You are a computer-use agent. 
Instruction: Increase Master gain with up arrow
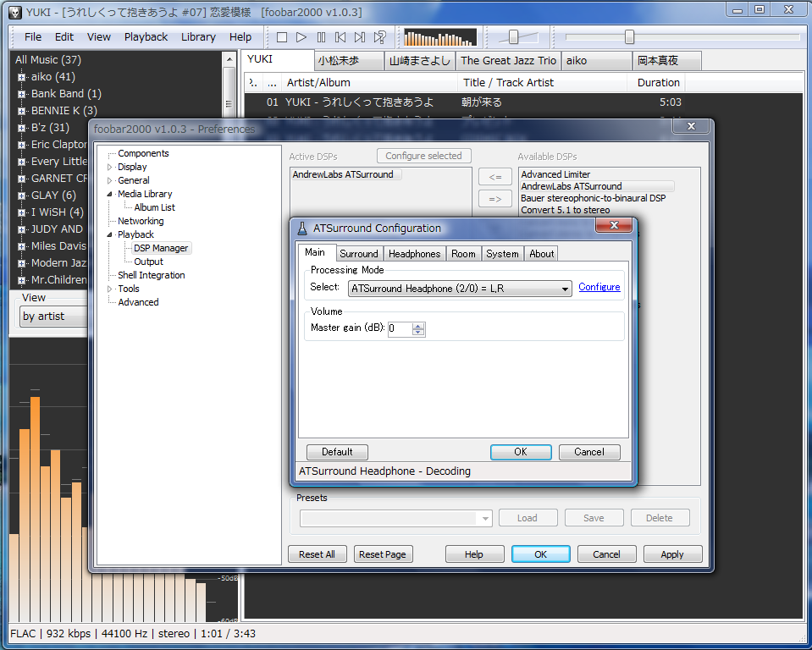coord(418,326)
